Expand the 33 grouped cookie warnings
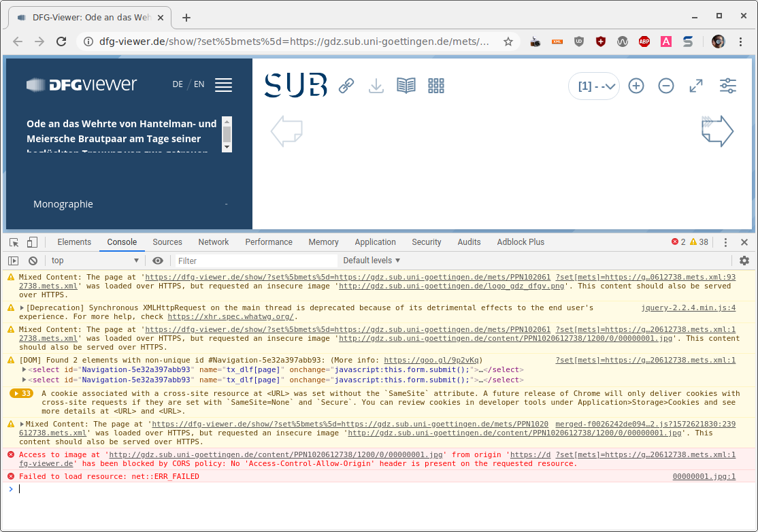Viewport: 758px width, 532px height. pyautogui.click(x=22, y=393)
